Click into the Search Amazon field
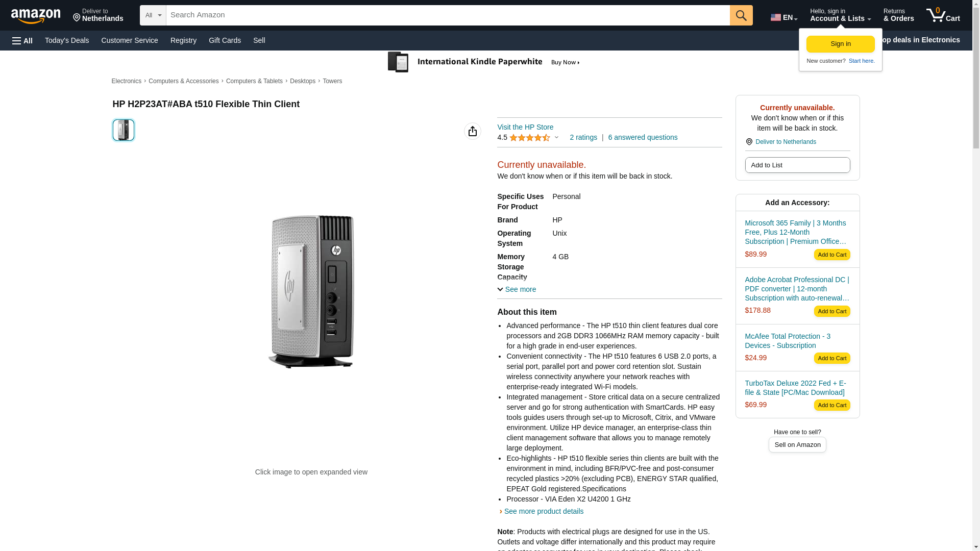 (x=448, y=15)
